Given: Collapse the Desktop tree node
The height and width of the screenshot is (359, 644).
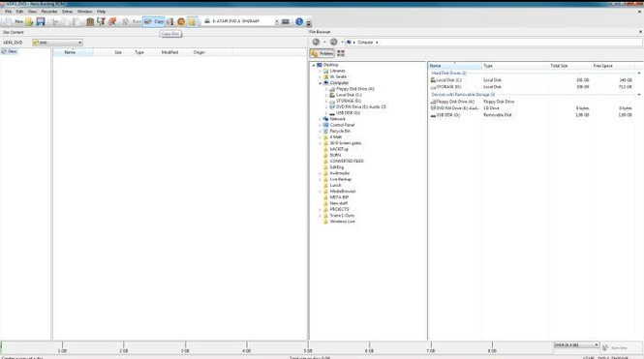Looking at the screenshot, I should [314, 65].
